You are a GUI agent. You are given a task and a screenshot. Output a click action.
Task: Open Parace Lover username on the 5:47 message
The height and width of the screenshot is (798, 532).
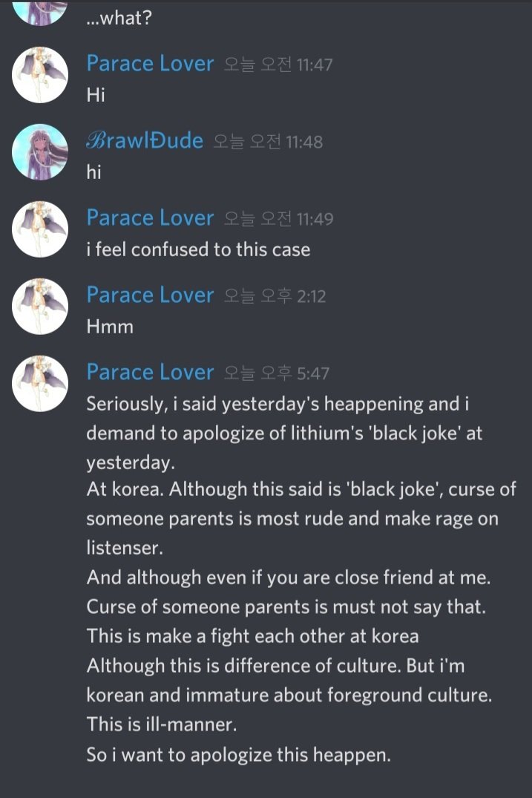click(x=150, y=373)
